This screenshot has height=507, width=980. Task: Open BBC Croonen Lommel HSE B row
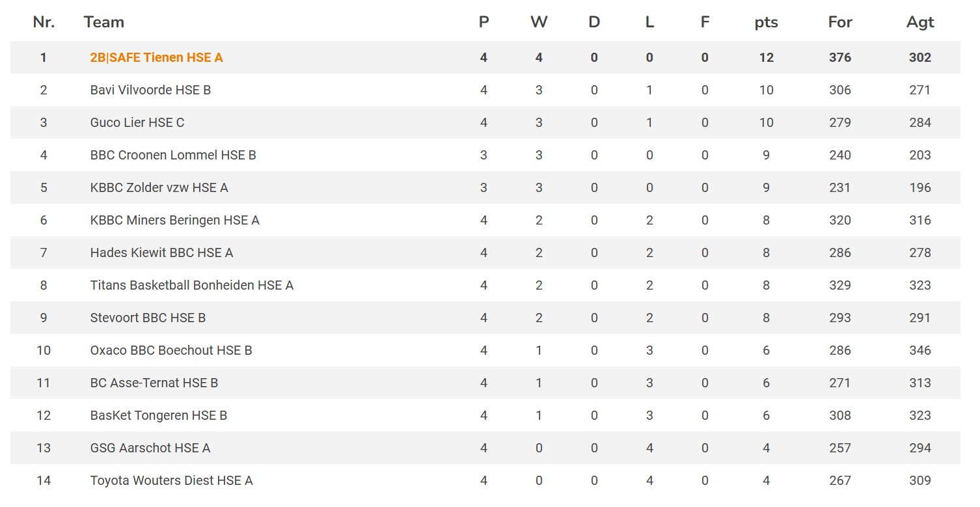point(173,155)
